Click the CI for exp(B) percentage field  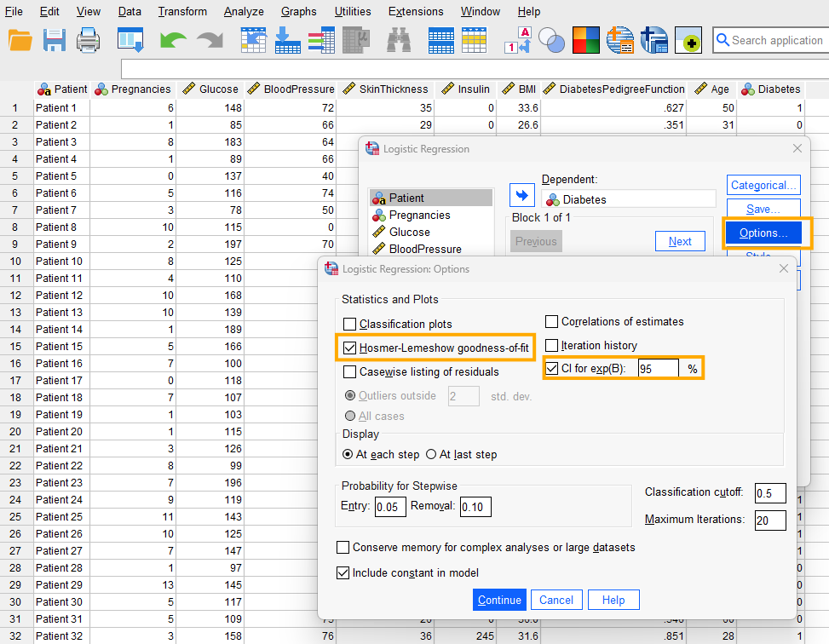point(658,369)
